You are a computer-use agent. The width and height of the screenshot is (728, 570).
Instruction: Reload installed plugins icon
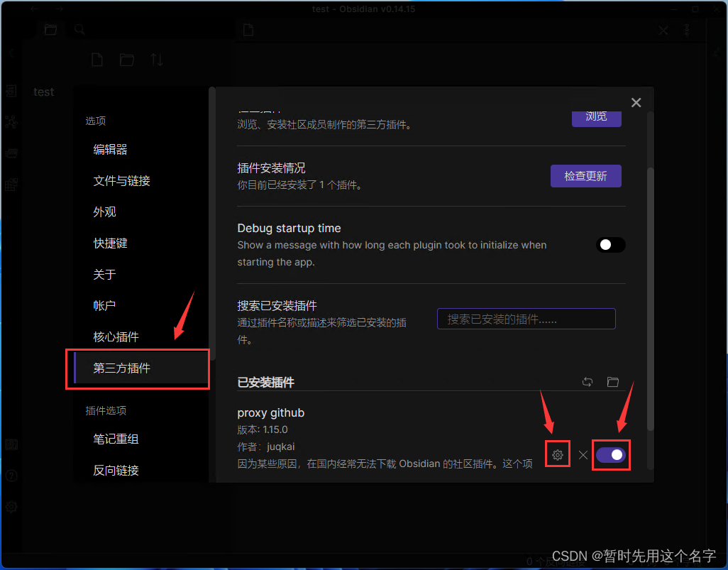(588, 382)
